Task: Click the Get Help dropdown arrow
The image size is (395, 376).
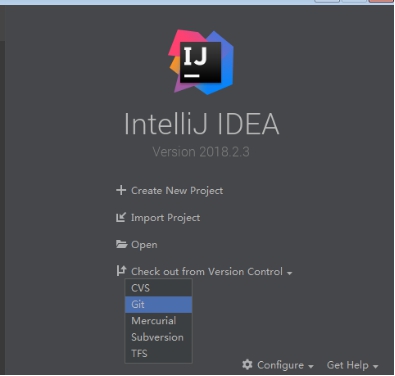Action: (x=375, y=366)
